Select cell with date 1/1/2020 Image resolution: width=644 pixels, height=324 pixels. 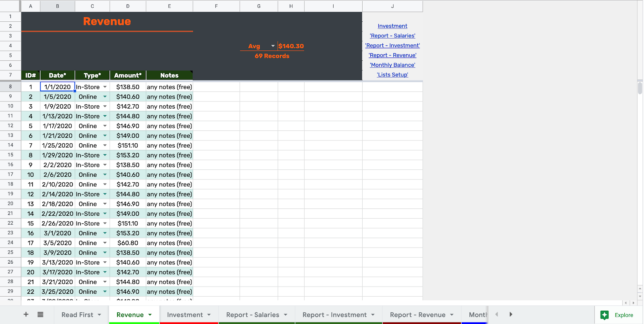pyautogui.click(x=58, y=87)
